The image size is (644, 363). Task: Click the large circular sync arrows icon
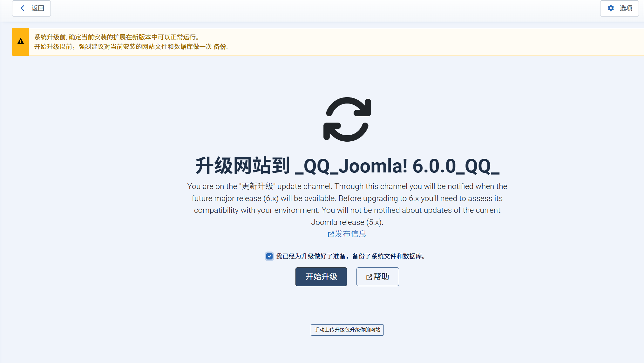(347, 119)
